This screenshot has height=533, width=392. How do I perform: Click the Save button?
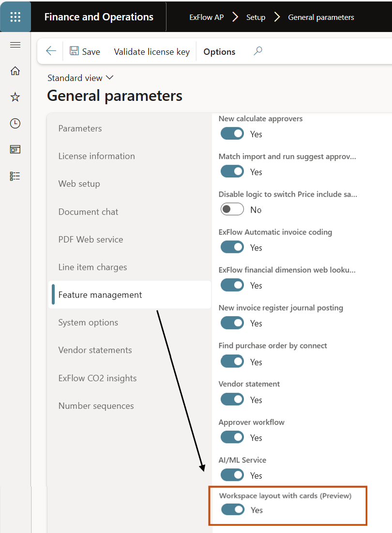click(85, 52)
